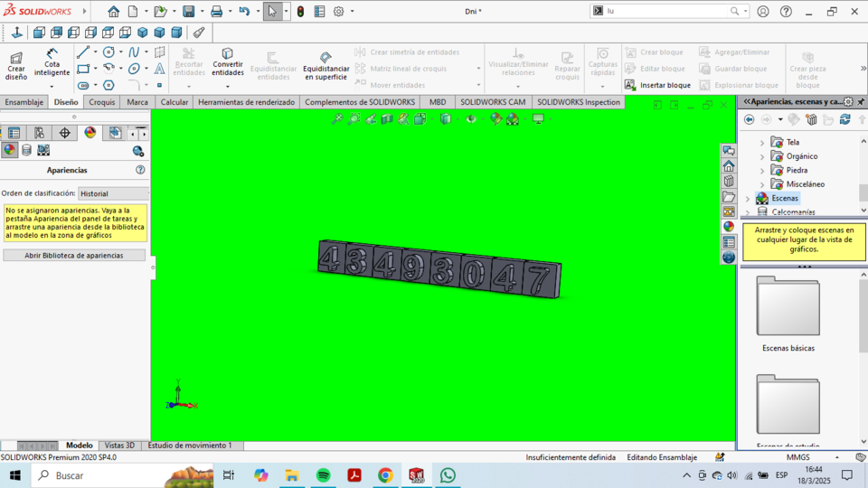Click the Section View icon
Viewport: 868px width, 488px height.
pos(387,119)
